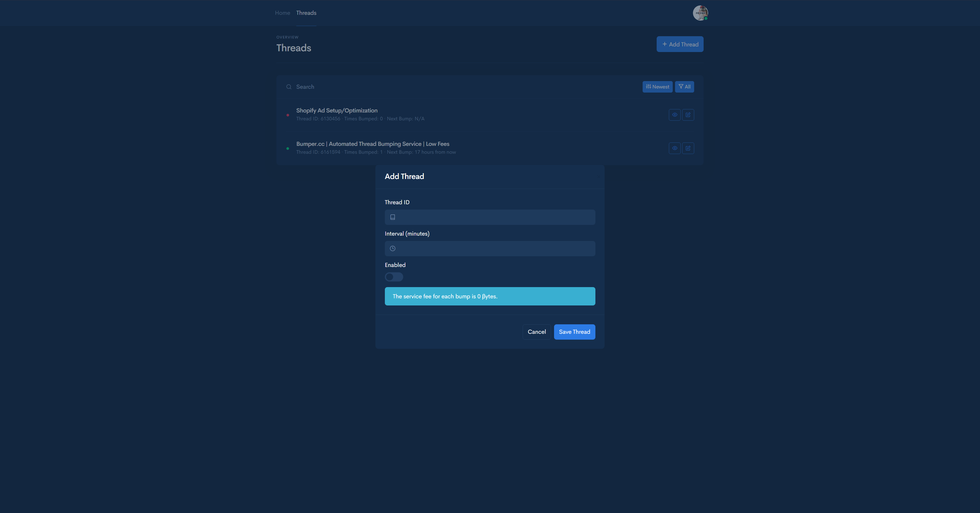Open Bumper.cc Automated Thread Bumping Service title
980x513 pixels.
(x=373, y=144)
